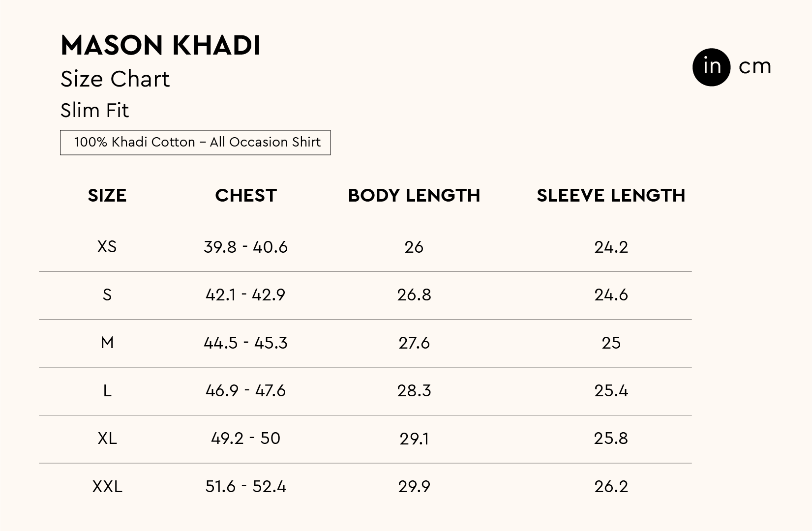The height and width of the screenshot is (531, 812).
Task: Select the XS size row label
Action: (107, 246)
